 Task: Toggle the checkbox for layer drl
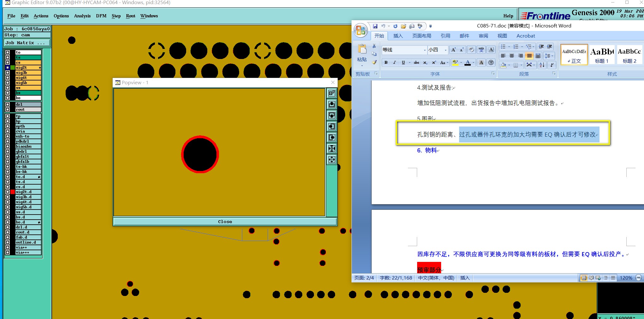click(8, 104)
